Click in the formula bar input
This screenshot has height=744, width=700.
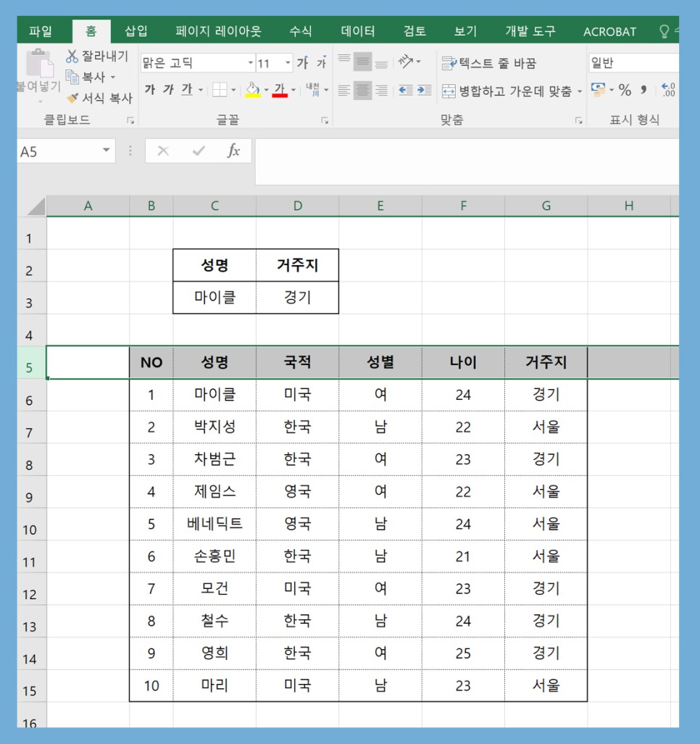[x=467, y=162]
